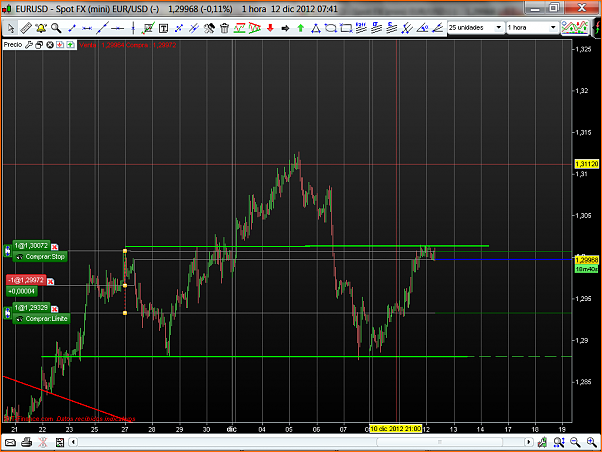602x452 pixels.
Task: Select the Gann lines tool
Action: [376, 28]
